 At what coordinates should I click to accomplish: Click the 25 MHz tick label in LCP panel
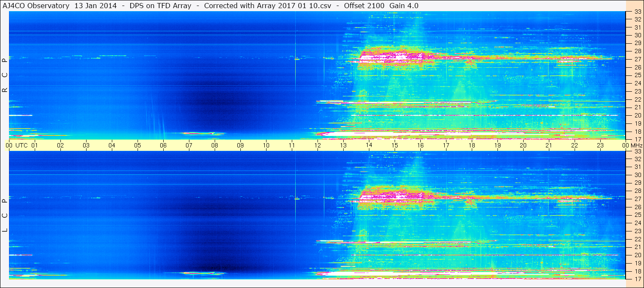pyautogui.click(x=638, y=215)
